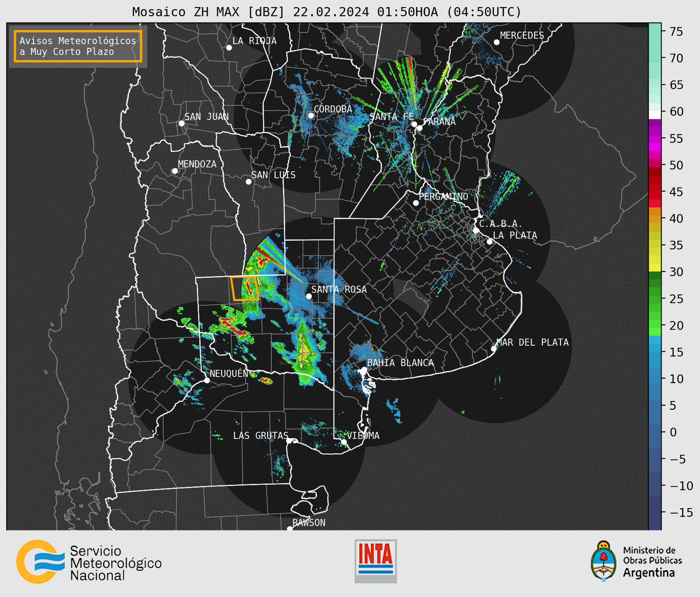Click the white 60 dBZ band on color scale

point(655,115)
